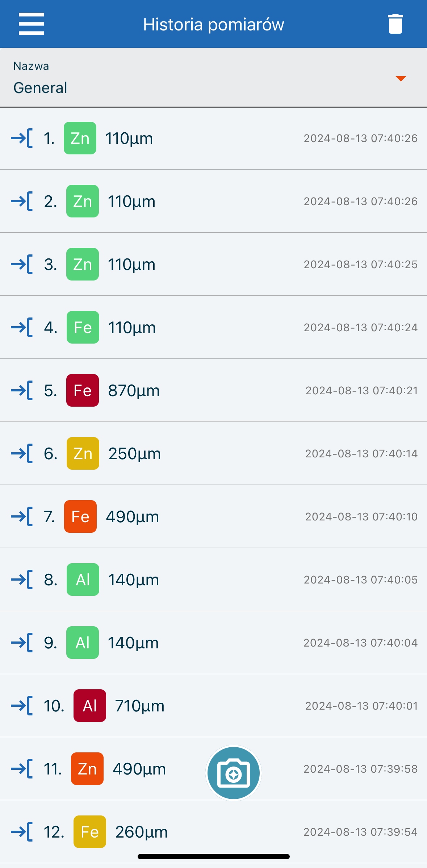Tap the Historia pomiarów title
This screenshot has width=427, height=868.
[213, 25]
